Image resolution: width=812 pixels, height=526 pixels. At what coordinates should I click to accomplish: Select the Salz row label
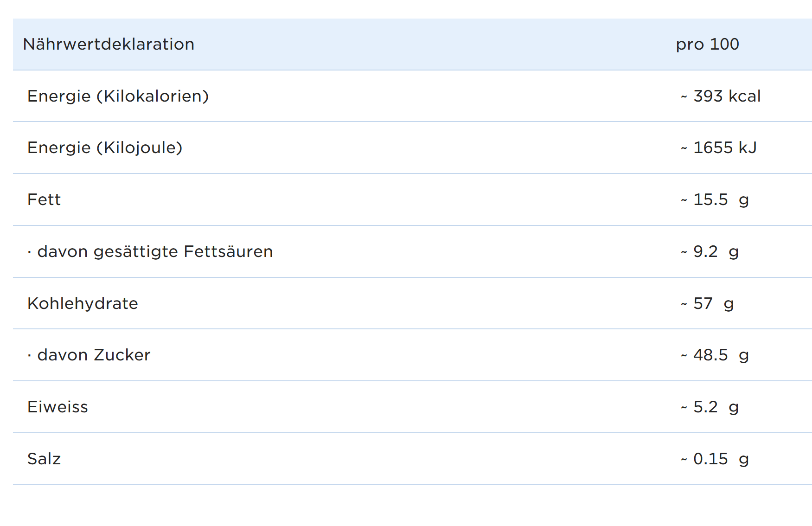coord(44,459)
